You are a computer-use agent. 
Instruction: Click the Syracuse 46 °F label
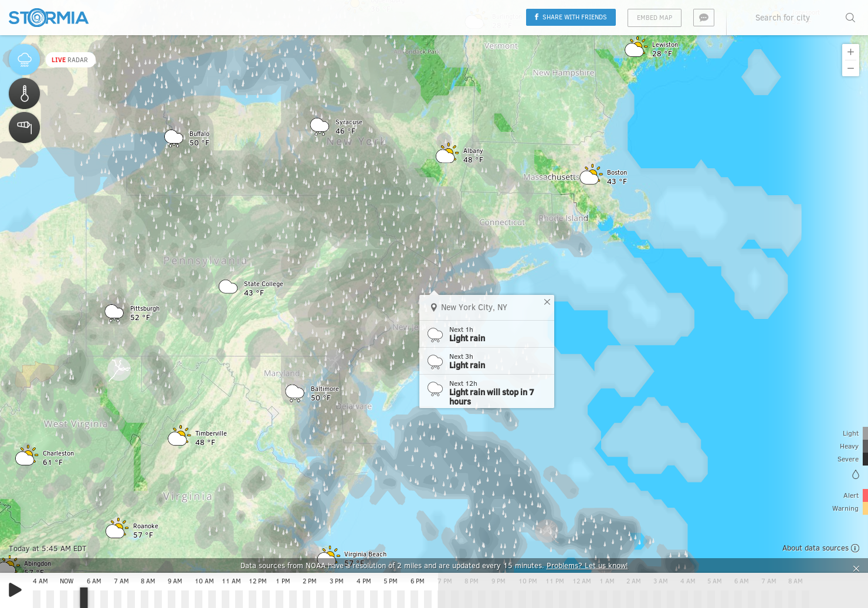pos(348,127)
